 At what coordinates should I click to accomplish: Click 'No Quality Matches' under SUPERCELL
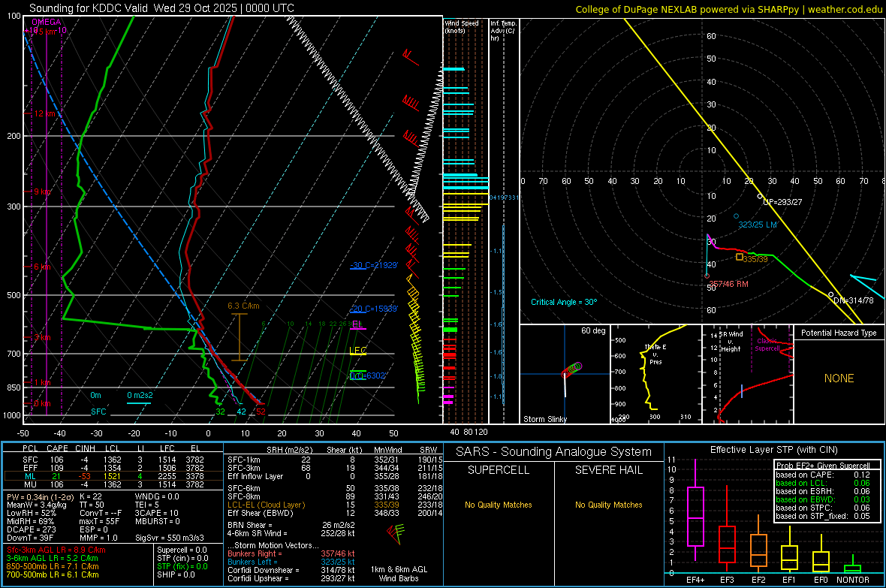pyautogui.click(x=499, y=505)
